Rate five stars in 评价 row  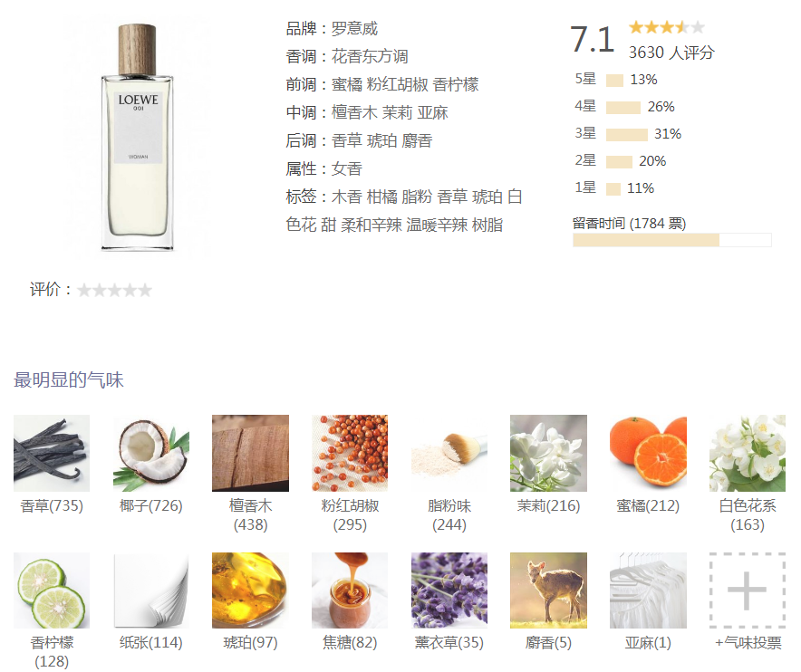pyautogui.click(x=145, y=290)
